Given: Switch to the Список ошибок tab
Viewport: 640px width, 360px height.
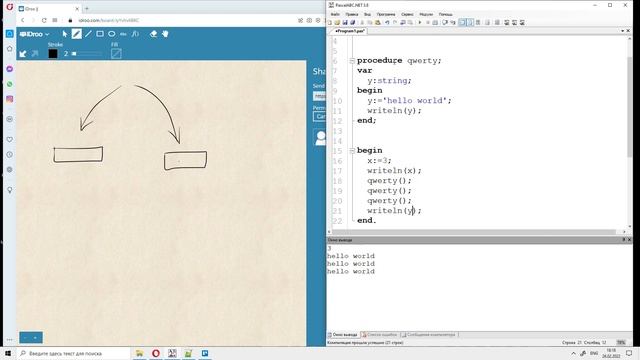Looking at the screenshot, I should pyautogui.click(x=380, y=335).
